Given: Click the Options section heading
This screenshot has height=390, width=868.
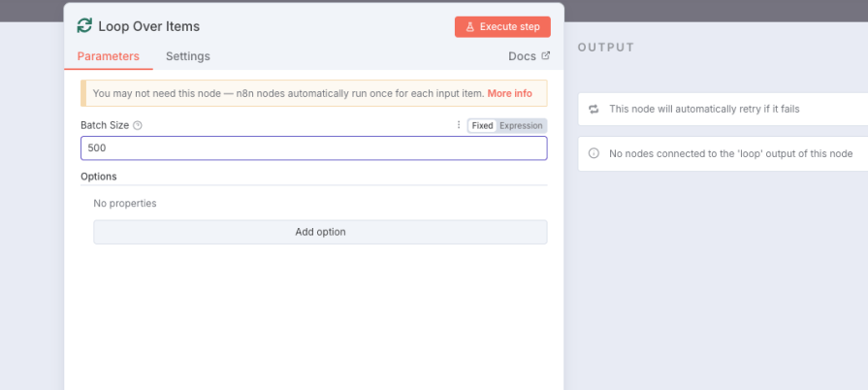Looking at the screenshot, I should (x=99, y=177).
